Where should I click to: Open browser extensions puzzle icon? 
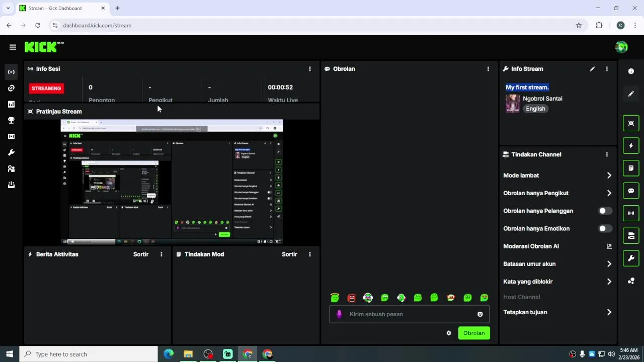pos(599,25)
